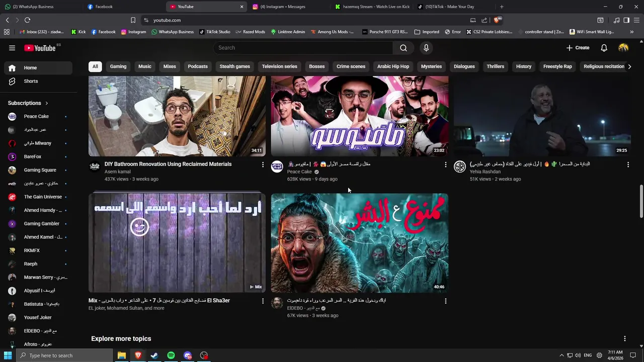This screenshot has width=644, height=362.
Task: Open Explore more topics options menu
Action: point(625,339)
